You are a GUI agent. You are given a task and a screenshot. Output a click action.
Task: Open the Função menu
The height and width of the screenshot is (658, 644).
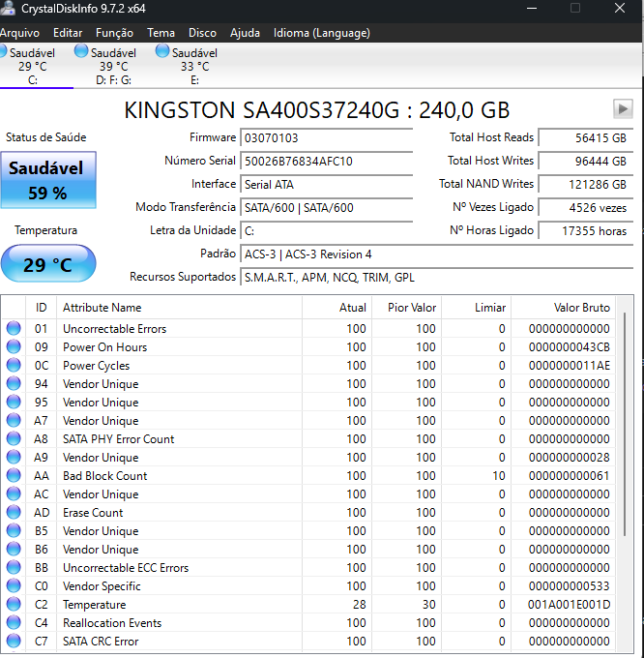[114, 33]
